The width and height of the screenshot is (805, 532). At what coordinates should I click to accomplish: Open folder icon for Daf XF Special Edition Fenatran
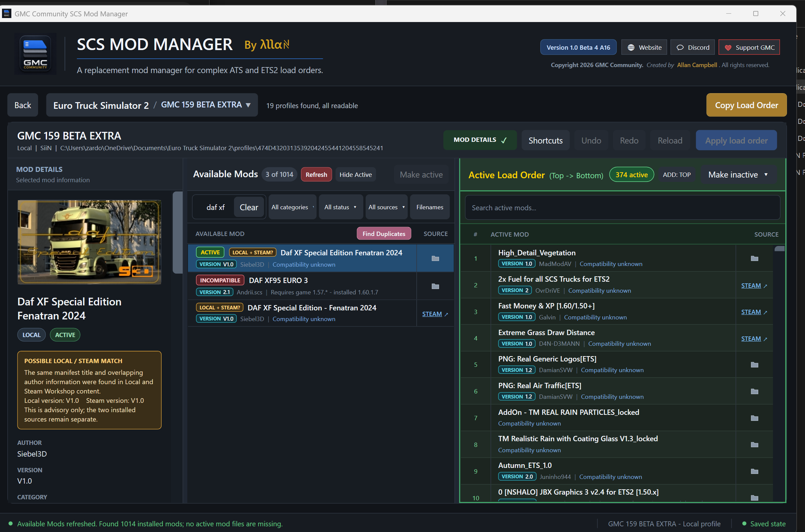[435, 259]
